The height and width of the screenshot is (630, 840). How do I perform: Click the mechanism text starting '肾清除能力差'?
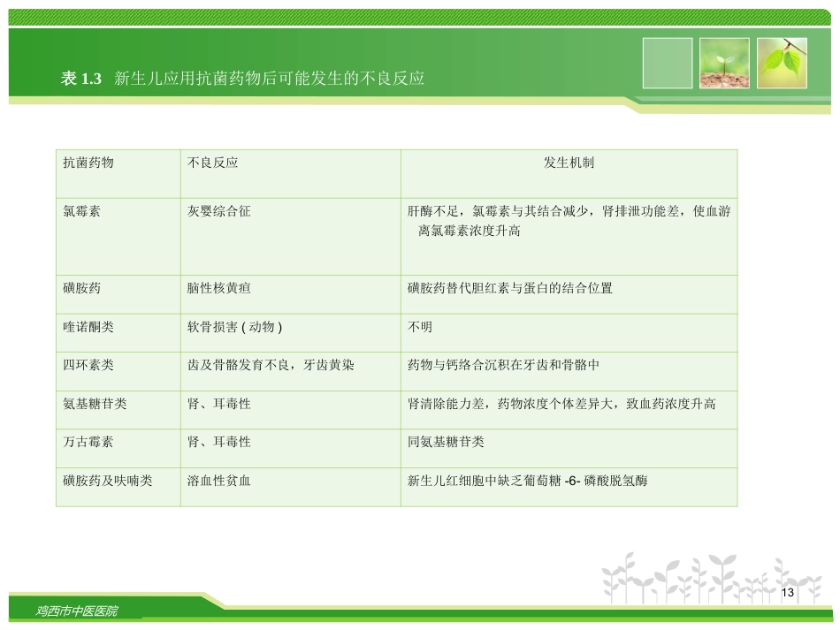click(x=561, y=404)
